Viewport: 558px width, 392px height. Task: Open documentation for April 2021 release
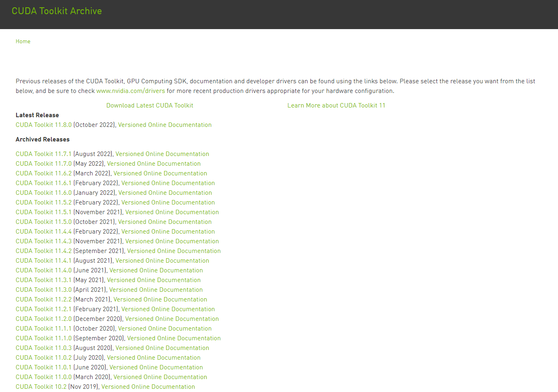coord(156,290)
